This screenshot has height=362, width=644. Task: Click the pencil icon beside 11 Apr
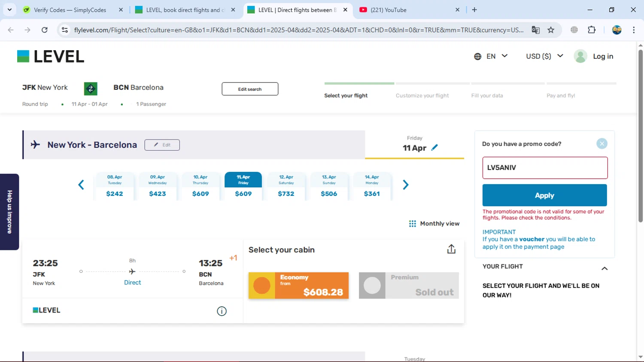tap(434, 148)
